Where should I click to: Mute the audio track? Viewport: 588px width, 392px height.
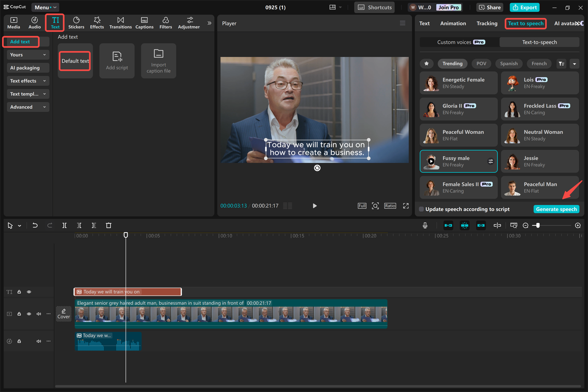[39, 341]
